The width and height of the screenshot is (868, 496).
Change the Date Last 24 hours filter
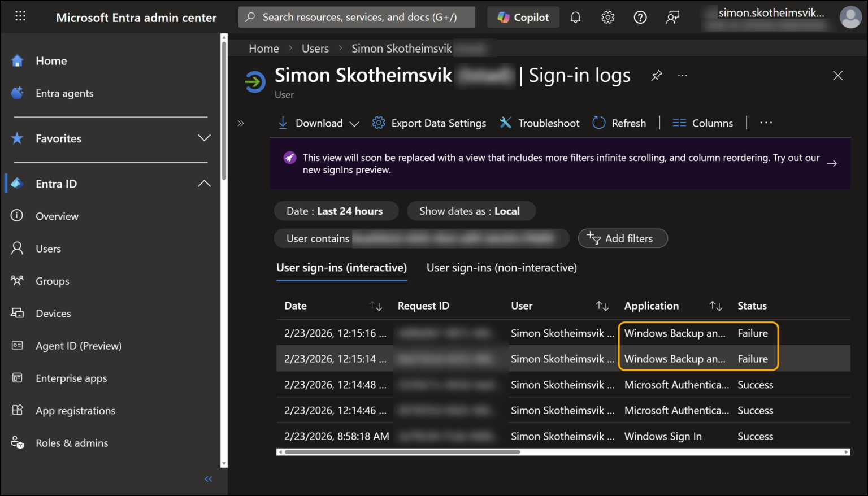tap(336, 211)
